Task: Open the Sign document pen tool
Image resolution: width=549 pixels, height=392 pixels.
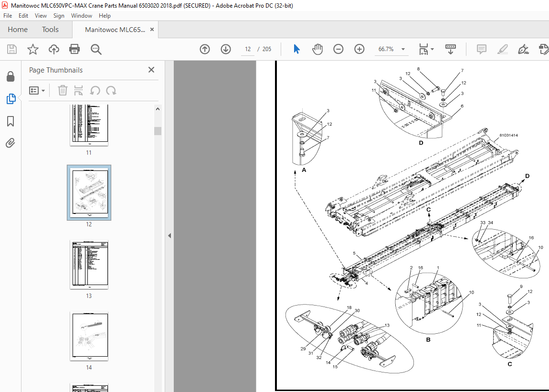Action: (x=523, y=49)
